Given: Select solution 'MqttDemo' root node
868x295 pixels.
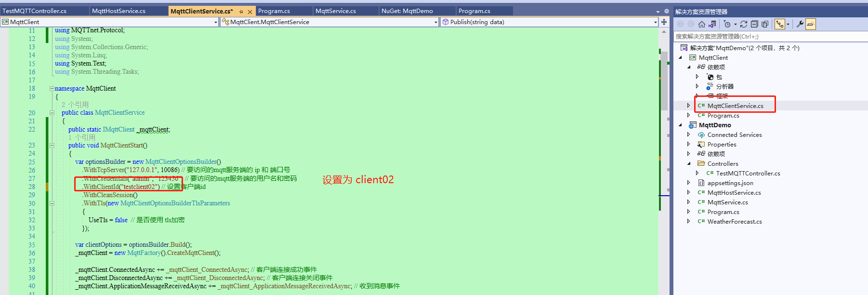Looking at the screenshot, I should pos(745,48).
